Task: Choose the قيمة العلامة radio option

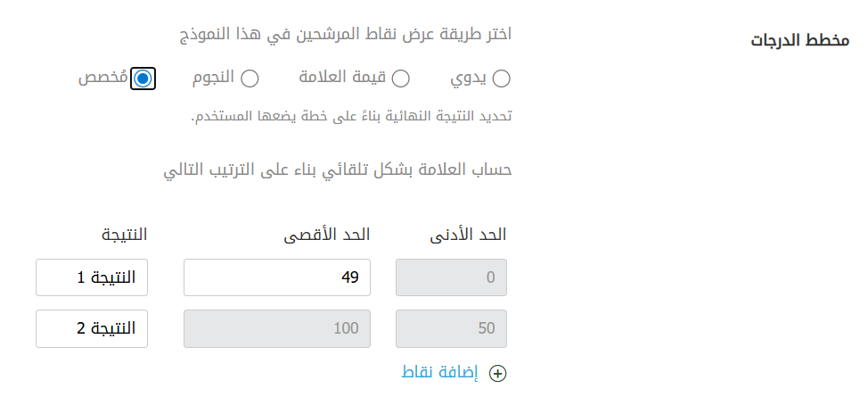Action: click(x=401, y=79)
